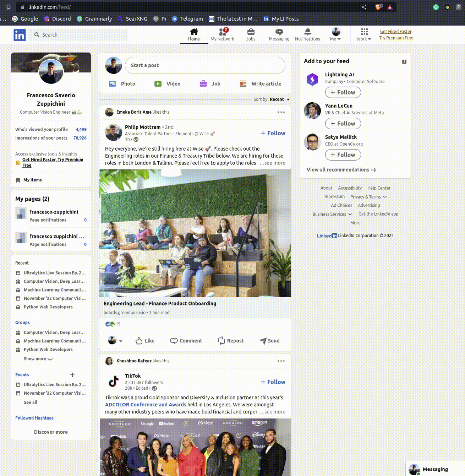Screen dimensions: 465x476
Task: Comment on the Philip Mottram post
Action: click(x=186, y=341)
